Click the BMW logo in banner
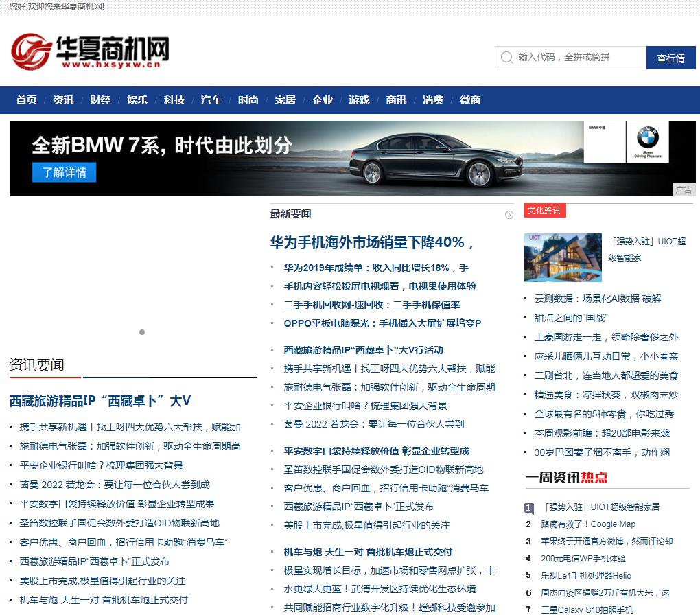This screenshot has width=700, height=615. coord(647,137)
